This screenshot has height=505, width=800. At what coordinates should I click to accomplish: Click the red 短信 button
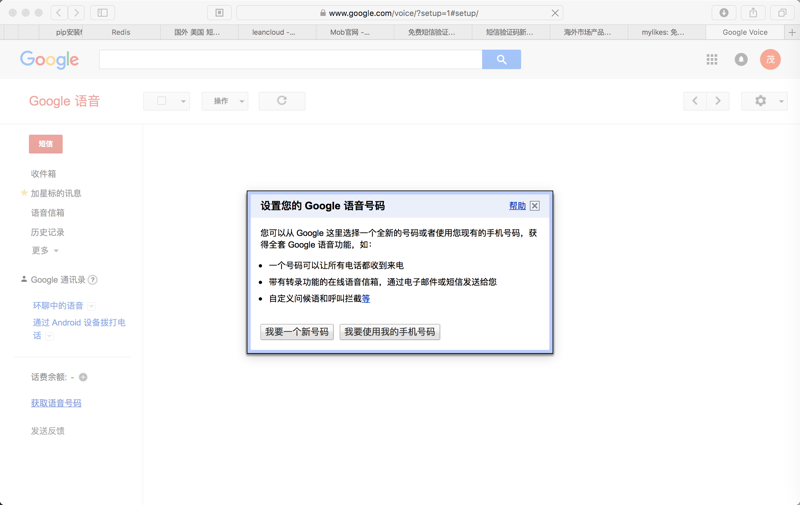(x=46, y=144)
